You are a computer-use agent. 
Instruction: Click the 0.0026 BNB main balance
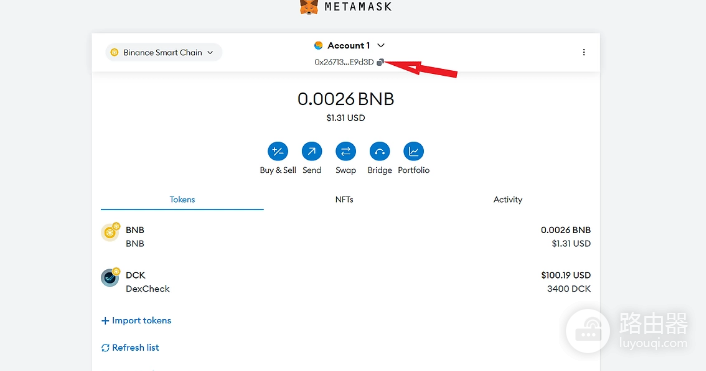345,99
